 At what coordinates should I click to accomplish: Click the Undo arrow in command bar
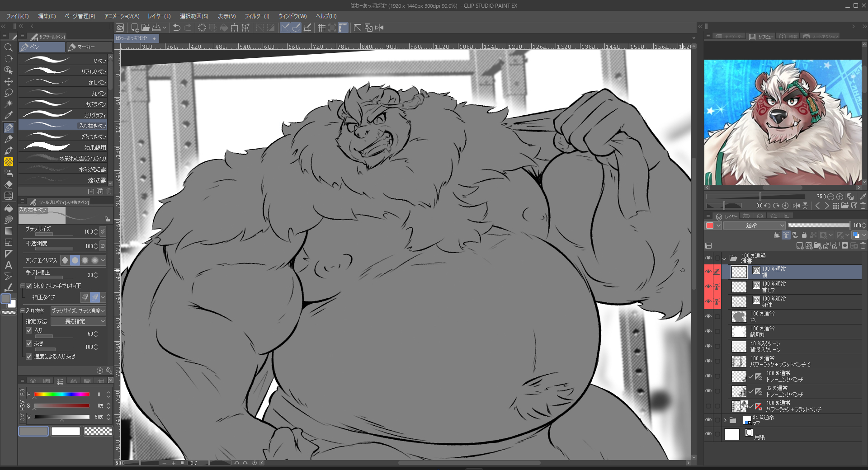[177, 28]
